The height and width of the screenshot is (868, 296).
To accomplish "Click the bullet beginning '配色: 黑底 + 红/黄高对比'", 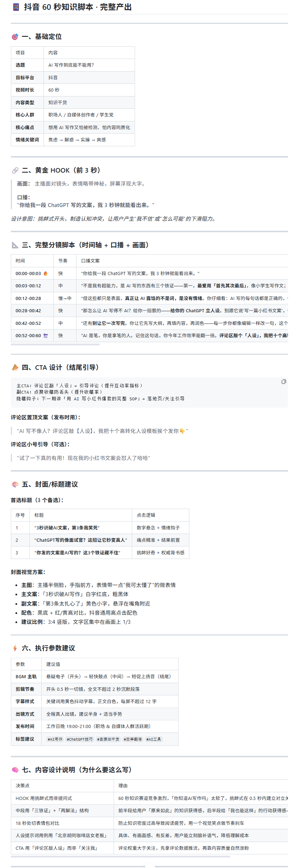I will coord(79,613).
